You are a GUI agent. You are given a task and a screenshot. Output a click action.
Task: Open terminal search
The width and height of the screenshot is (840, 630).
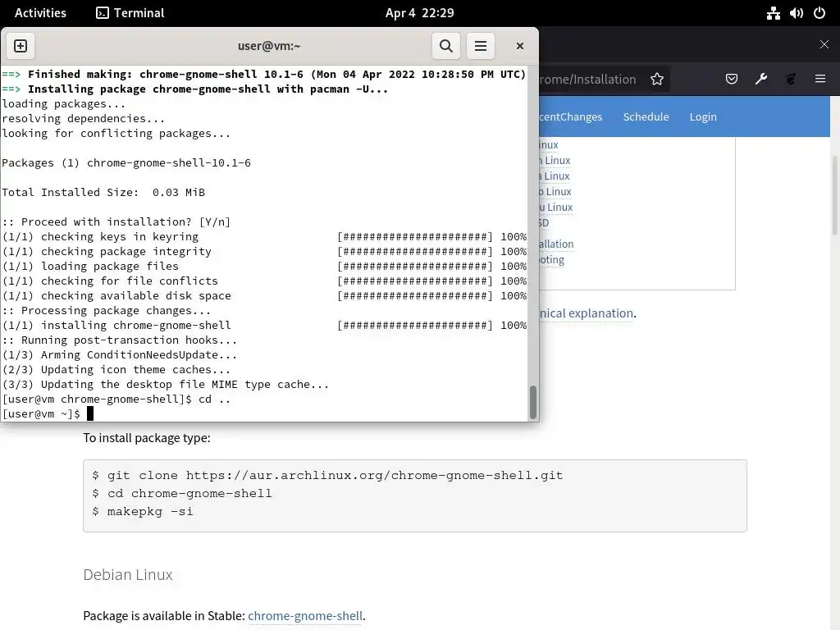pos(445,46)
